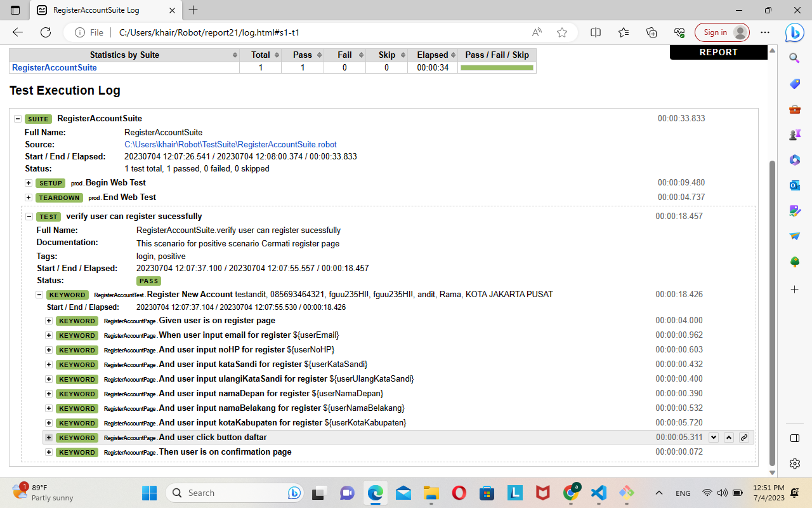Image resolution: width=812 pixels, height=508 pixels.
Task: Collapse the 'verify user can register sucessfully' test
Action: [x=29, y=216]
